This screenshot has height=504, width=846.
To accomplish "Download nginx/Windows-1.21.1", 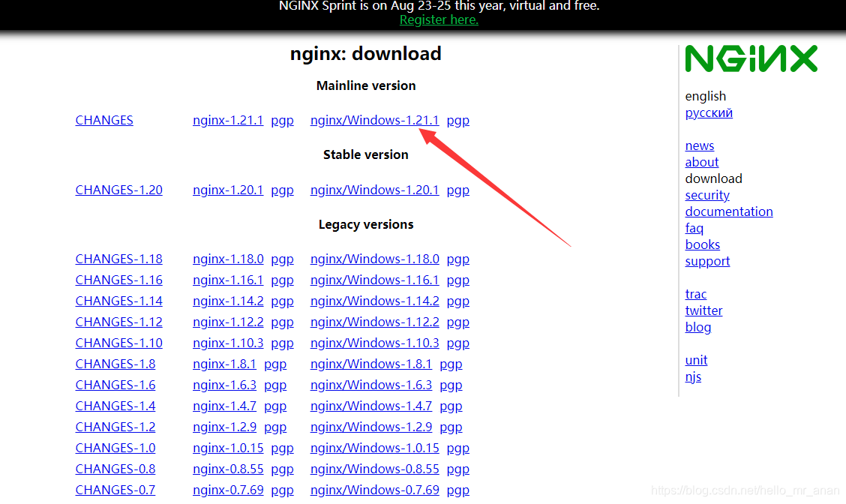I will 374,120.
